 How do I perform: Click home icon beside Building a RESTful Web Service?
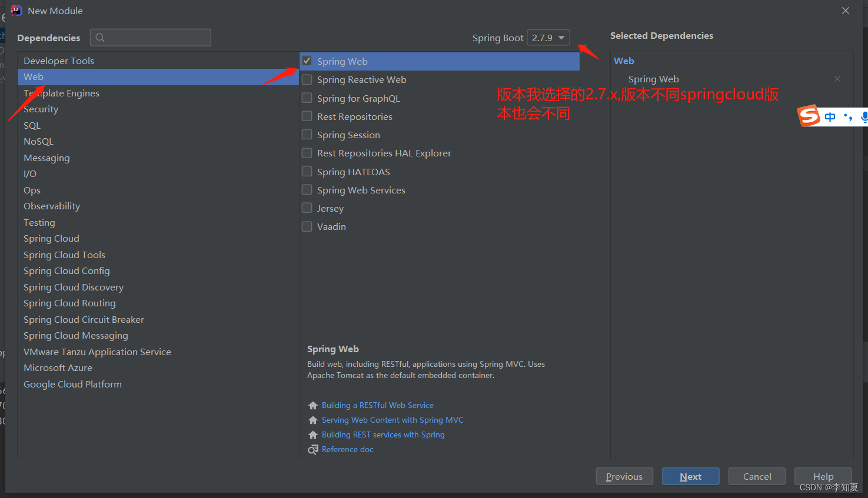pyautogui.click(x=313, y=405)
